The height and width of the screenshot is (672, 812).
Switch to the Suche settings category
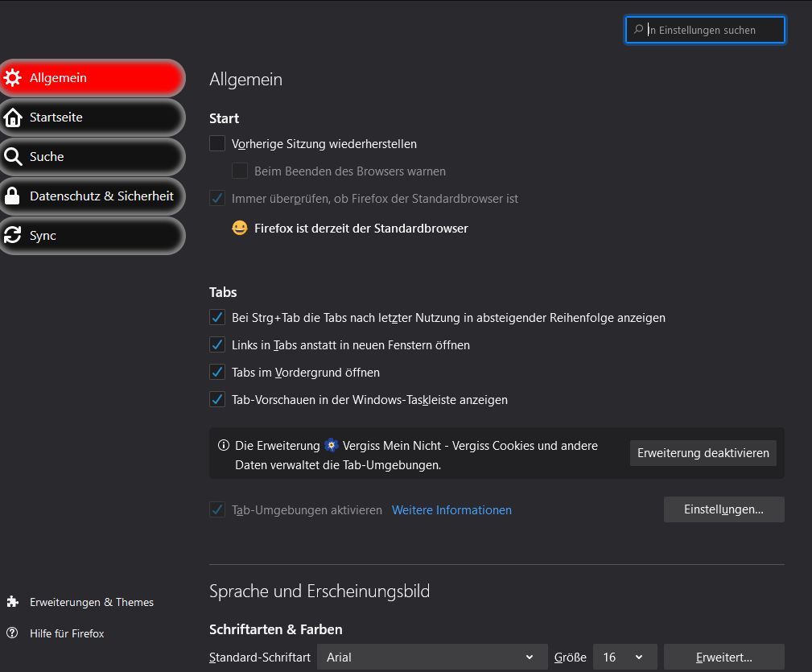[x=93, y=156]
